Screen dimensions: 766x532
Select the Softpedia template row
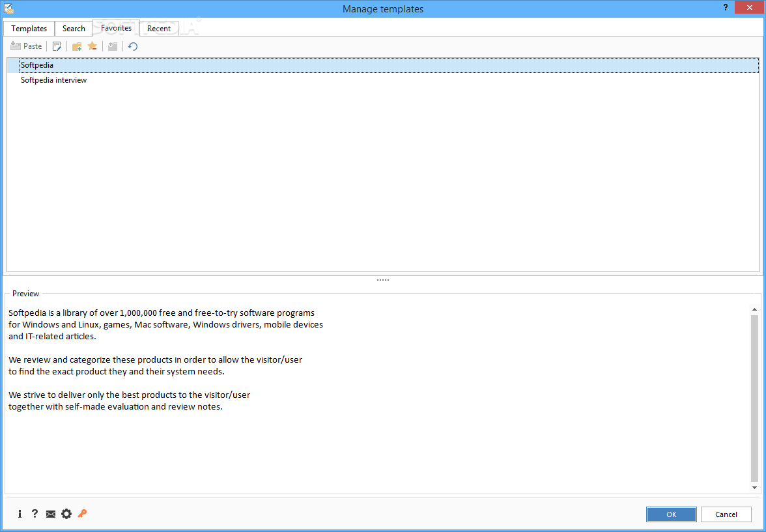(x=382, y=65)
